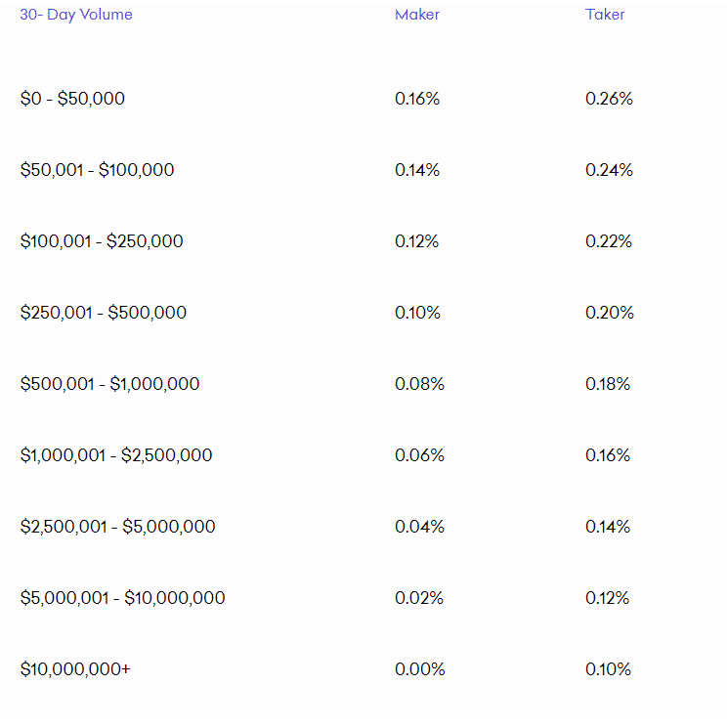Click the 0.02% maker fee value

coord(419,597)
